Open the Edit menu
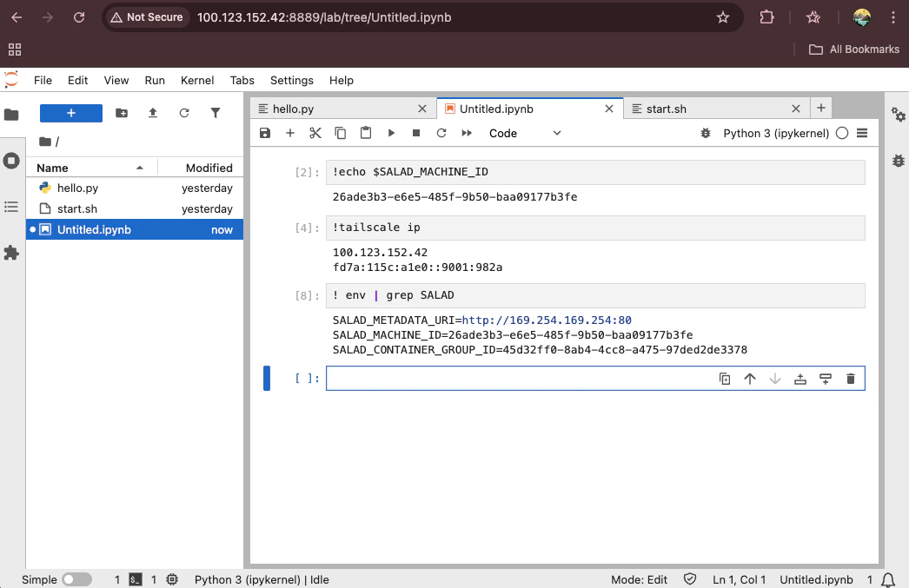Viewport: 909px width, 588px height. click(77, 81)
